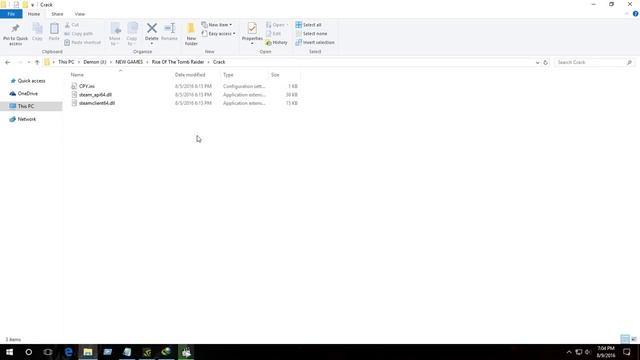Navigate to NEW GAMES breadcrumb

(129, 62)
